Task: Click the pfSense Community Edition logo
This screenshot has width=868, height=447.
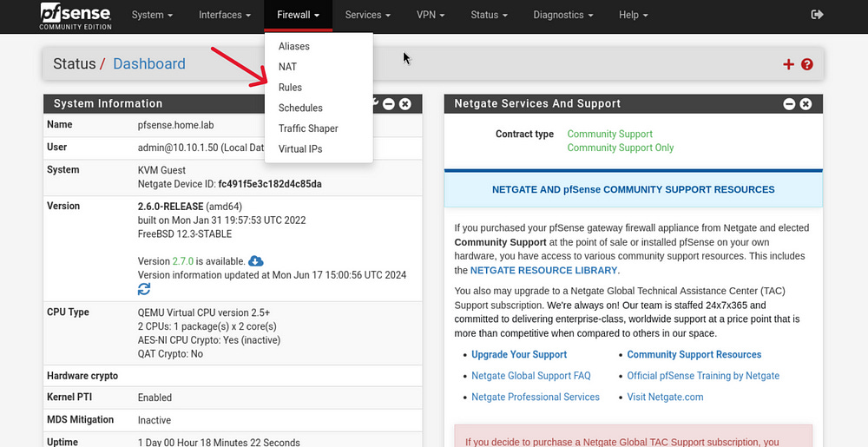Action: coord(76,16)
